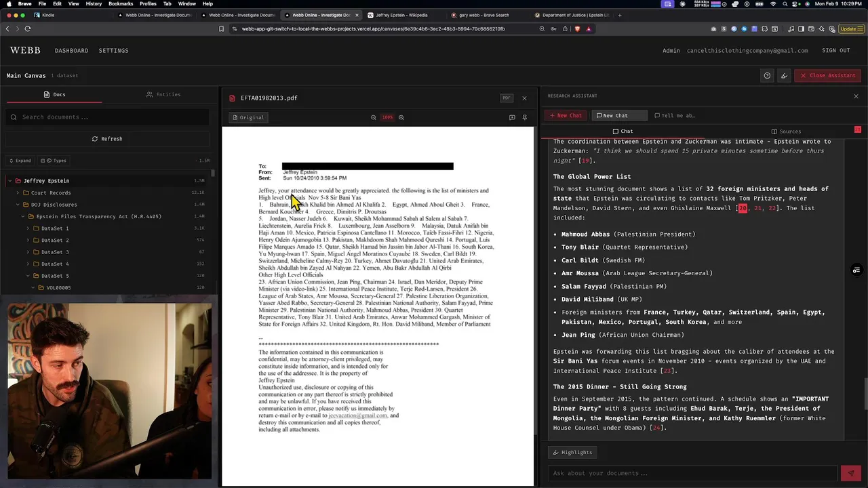
Task: Go back in browser history
Action: 7,28
